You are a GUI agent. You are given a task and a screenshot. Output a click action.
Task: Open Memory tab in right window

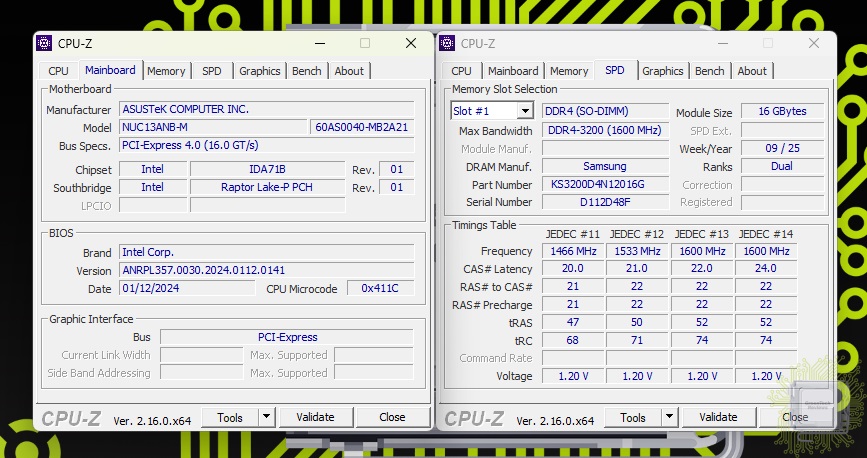point(569,71)
